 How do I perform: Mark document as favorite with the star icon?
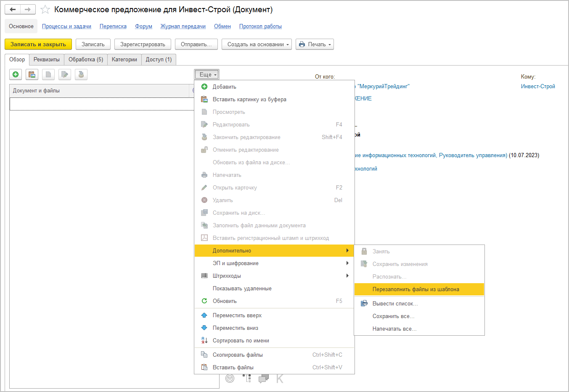pos(45,10)
